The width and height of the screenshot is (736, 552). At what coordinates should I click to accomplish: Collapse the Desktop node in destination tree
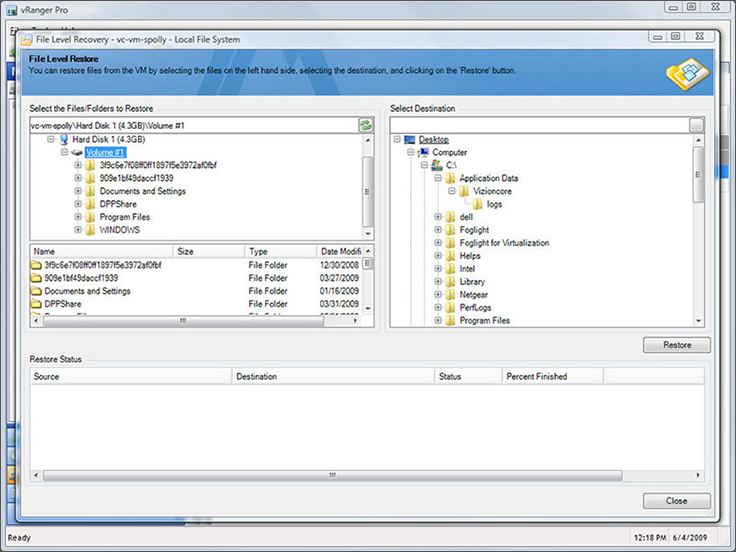point(397,139)
